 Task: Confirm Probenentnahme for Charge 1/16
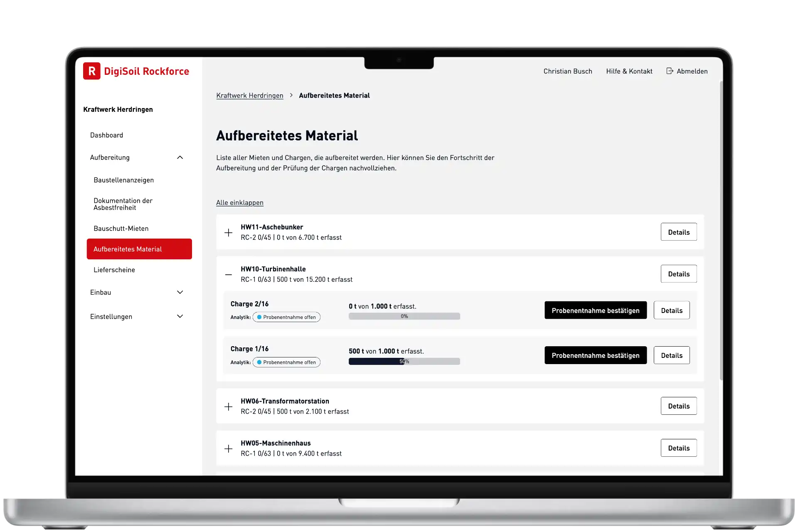click(595, 355)
